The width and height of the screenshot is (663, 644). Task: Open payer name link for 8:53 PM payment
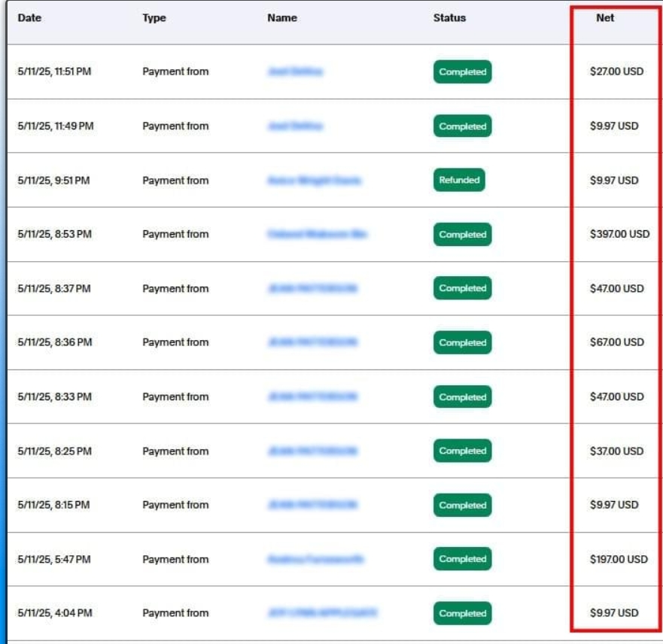click(317, 235)
